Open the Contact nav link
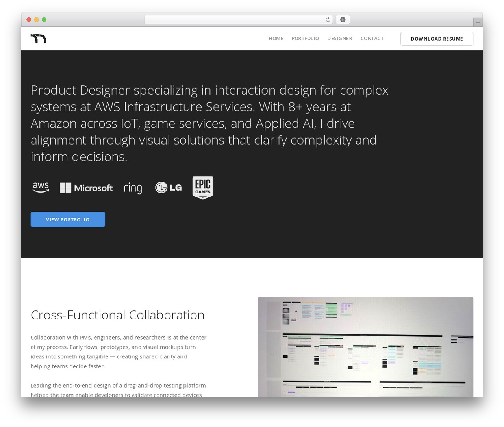Viewport: 504px width, 427px height. (x=372, y=38)
